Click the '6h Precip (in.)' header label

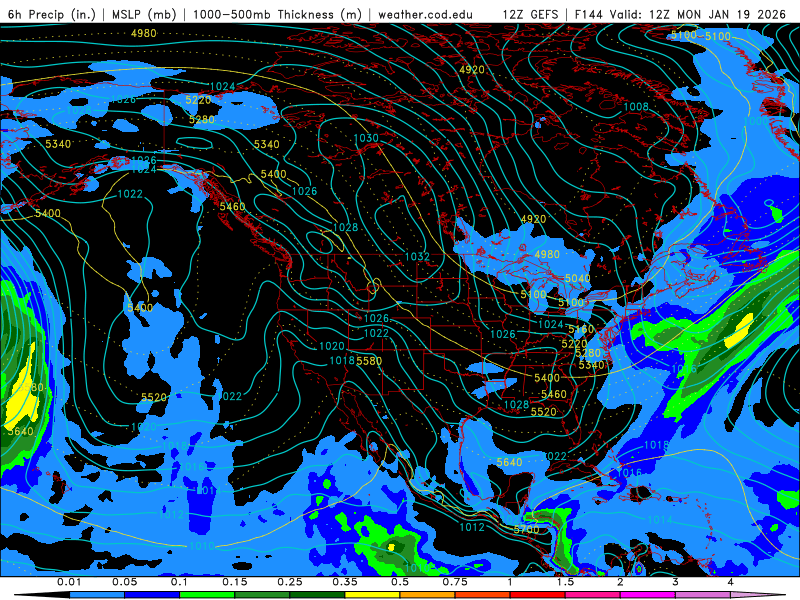(x=52, y=14)
